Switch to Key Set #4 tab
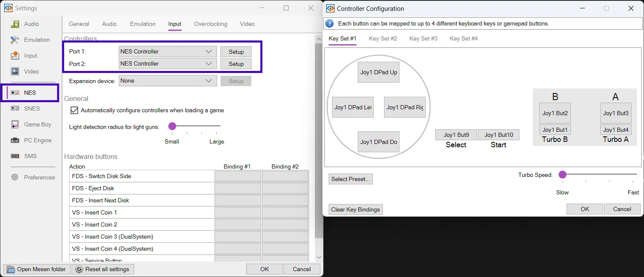Image resolution: width=644 pixels, height=277 pixels. pos(464,38)
